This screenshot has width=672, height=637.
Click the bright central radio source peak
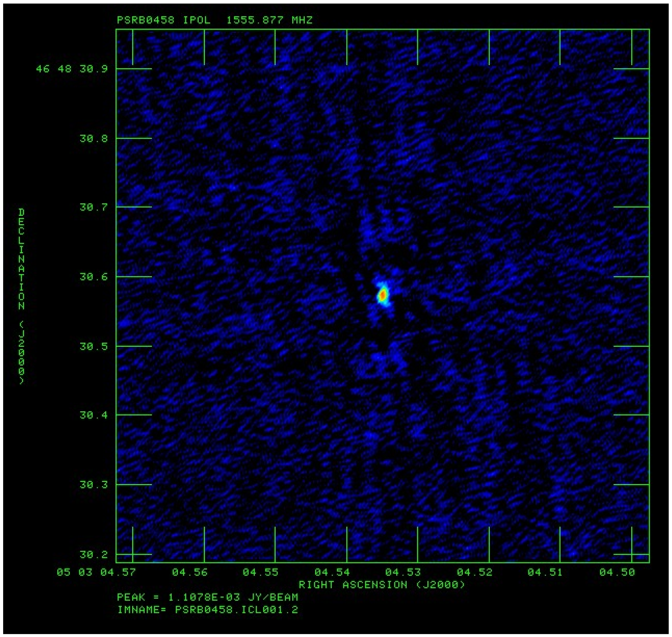[383, 295]
